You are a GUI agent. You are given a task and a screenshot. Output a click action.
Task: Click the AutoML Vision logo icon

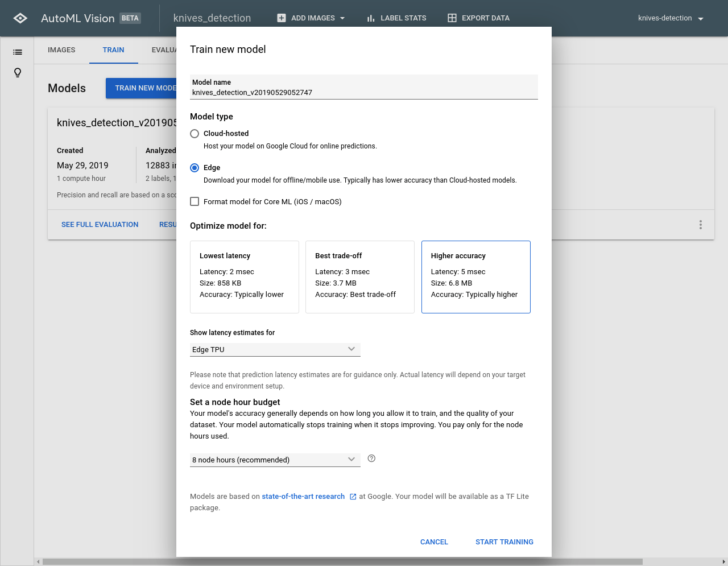click(x=20, y=18)
